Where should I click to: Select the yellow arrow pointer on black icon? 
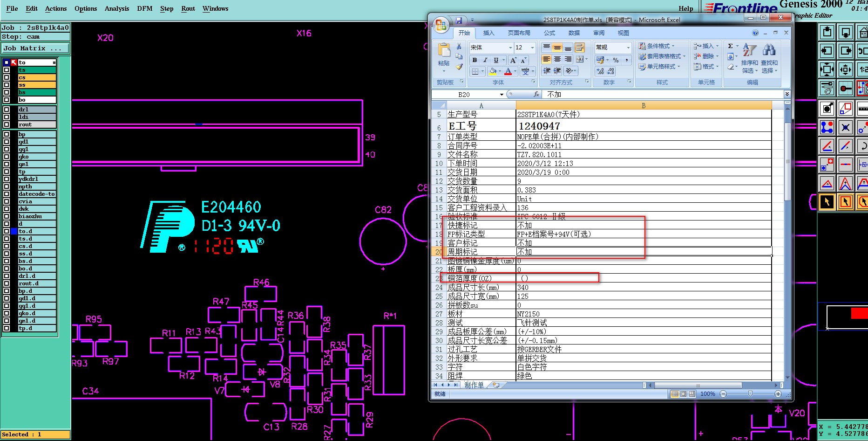click(827, 202)
